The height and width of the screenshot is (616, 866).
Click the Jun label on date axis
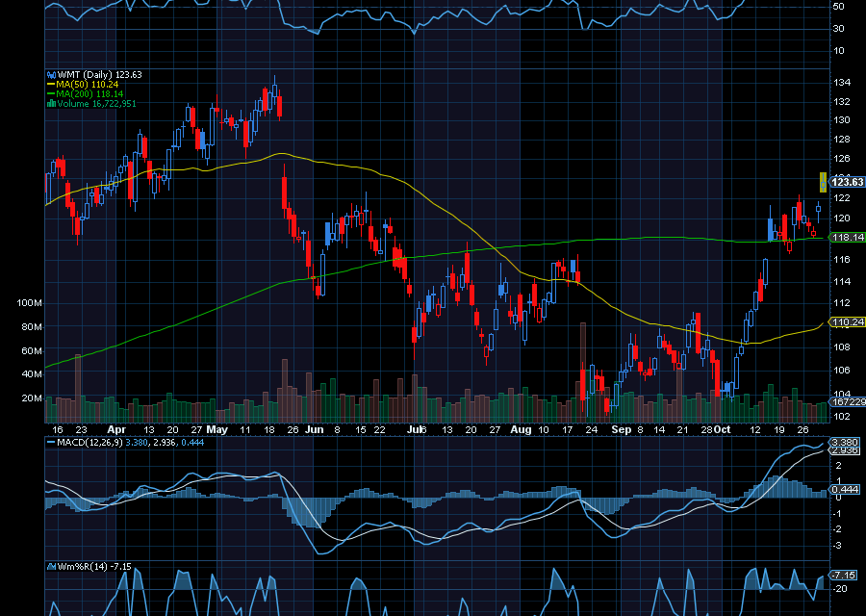tap(315, 430)
